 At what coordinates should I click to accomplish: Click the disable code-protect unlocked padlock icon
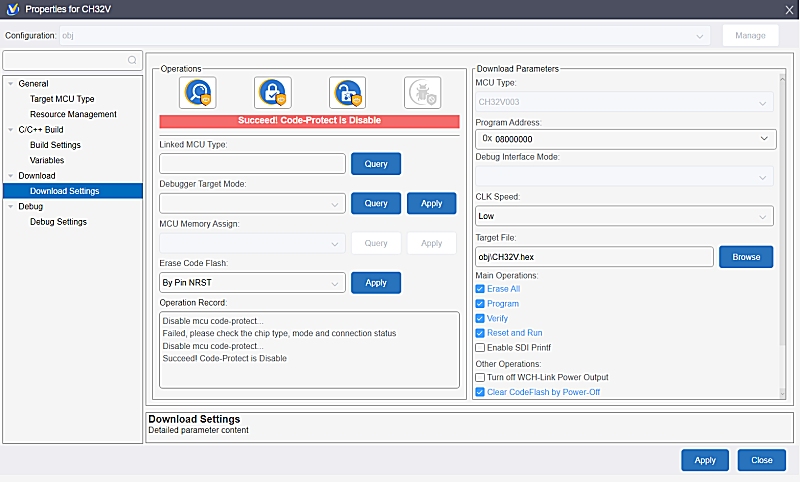click(x=347, y=93)
